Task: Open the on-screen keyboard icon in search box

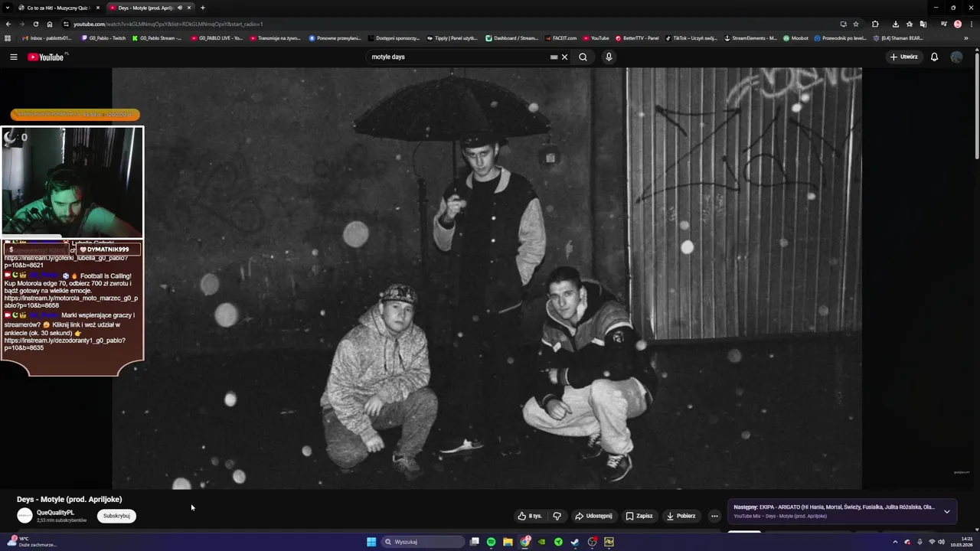Action: pos(554,57)
